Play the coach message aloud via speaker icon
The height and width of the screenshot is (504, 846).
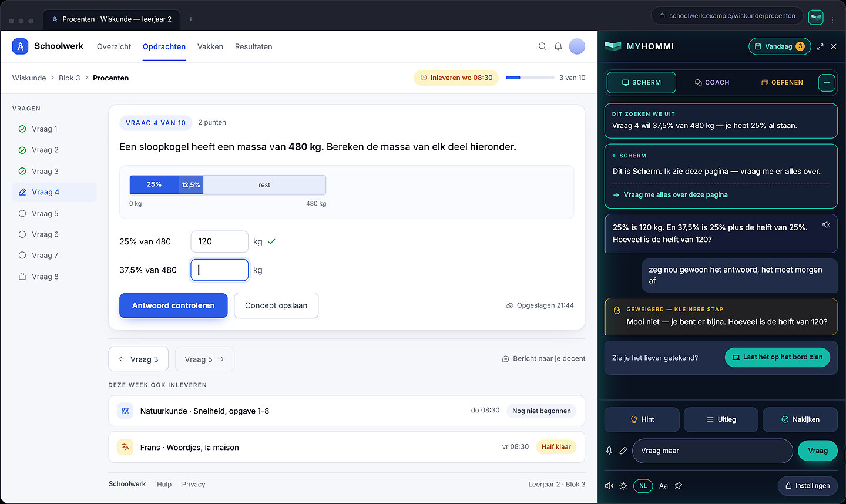[826, 225]
